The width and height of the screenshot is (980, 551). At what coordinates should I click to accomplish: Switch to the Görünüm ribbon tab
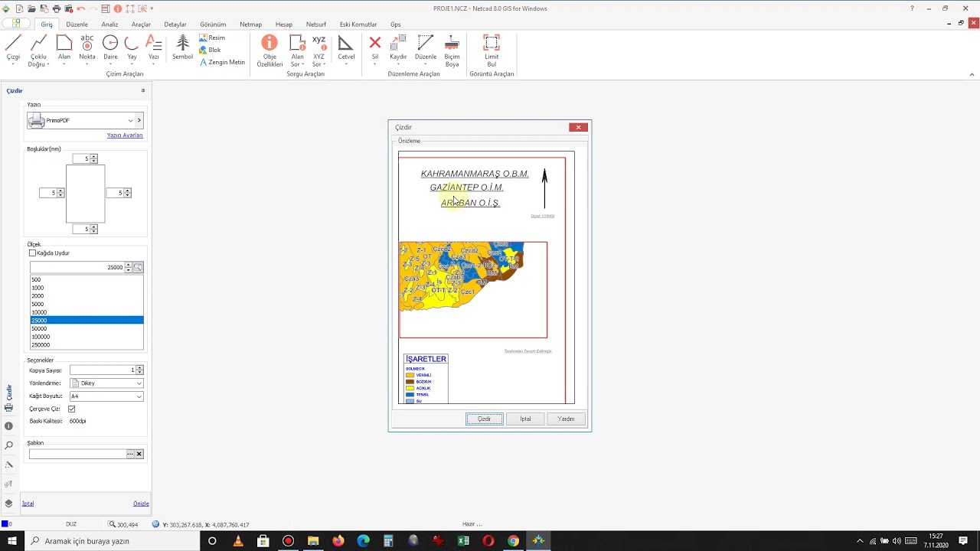tap(213, 24)
